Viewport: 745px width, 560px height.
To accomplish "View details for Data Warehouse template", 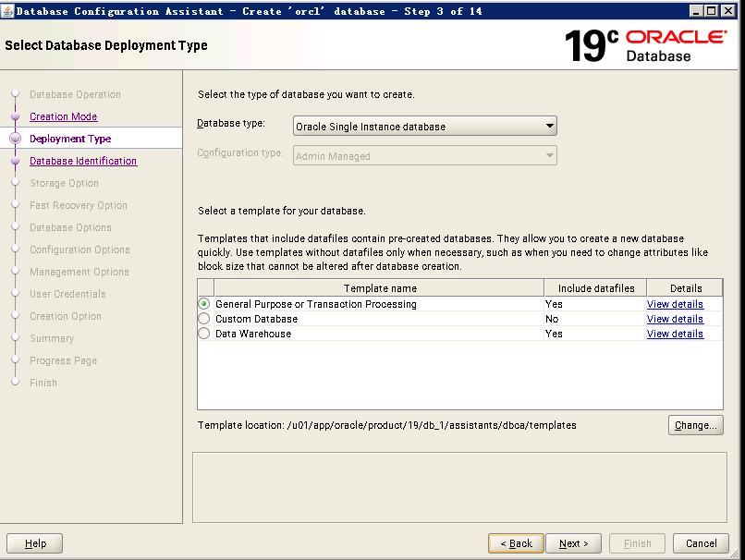I will click(x=675, y=334).
